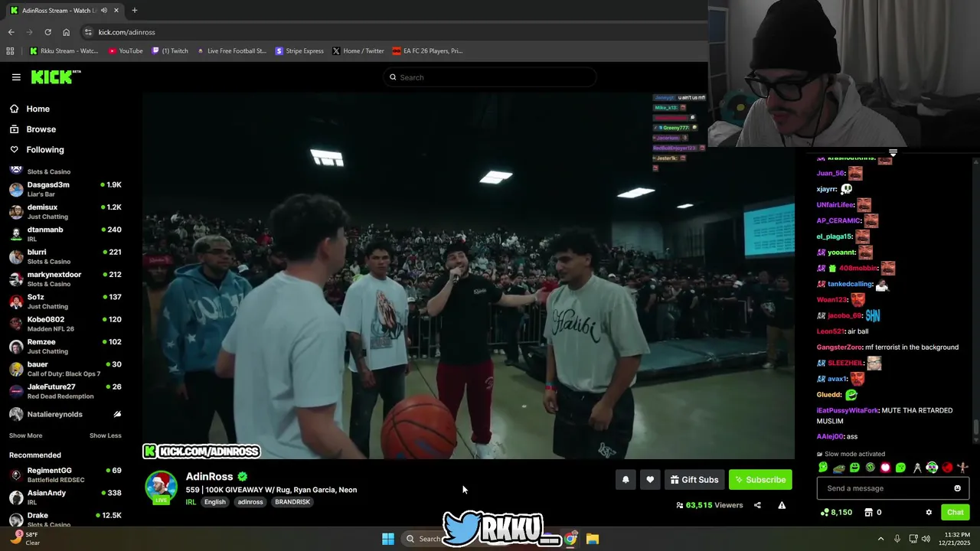Open the Home / Twitter bookmark
980x551 pixels.
click(358, 51)
